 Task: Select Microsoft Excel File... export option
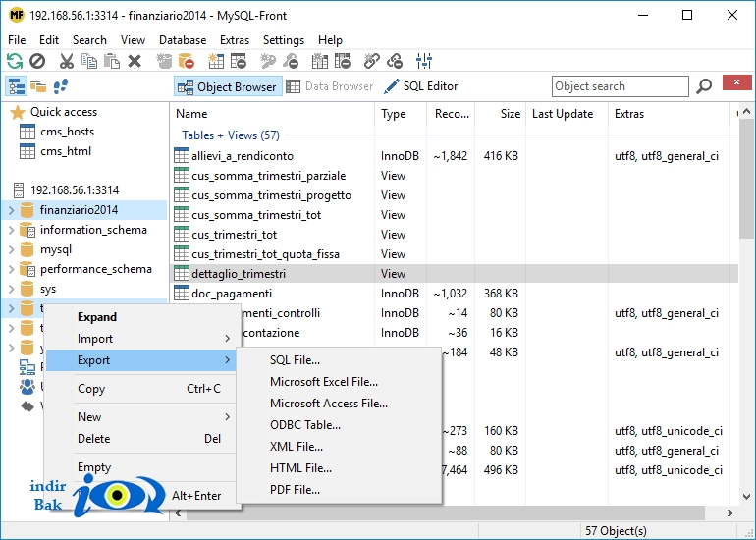tap(339, 382)
